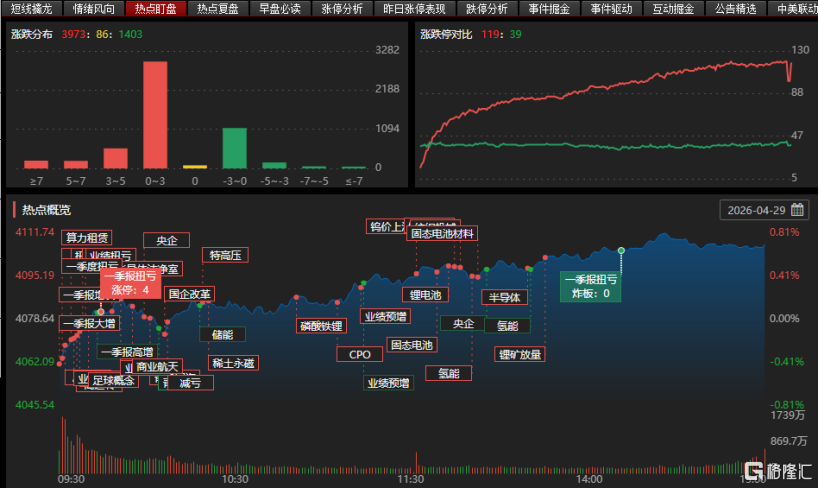Select the 锂电池 hotspot label
819x488 pixels.
tap(426, 295)
